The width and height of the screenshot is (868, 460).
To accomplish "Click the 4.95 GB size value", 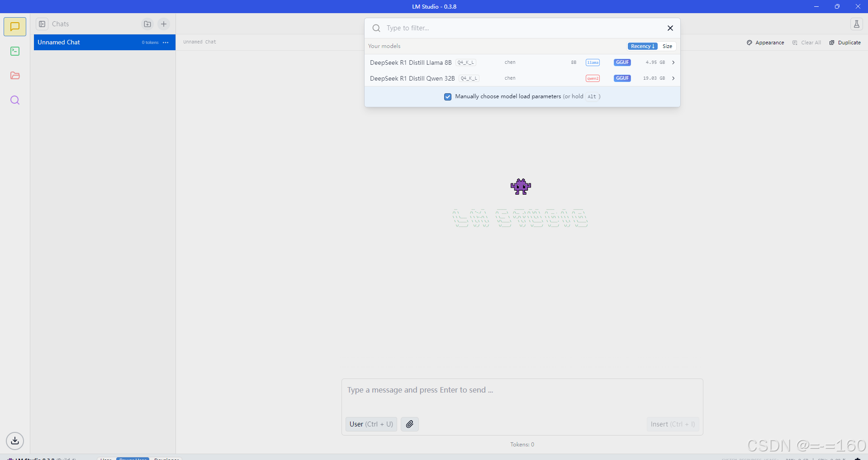I will pos(655,62).
